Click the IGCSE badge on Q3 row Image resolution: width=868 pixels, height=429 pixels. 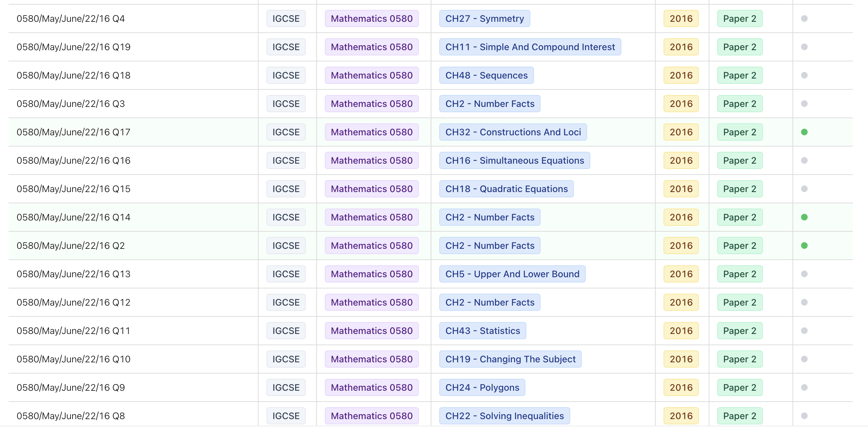(285, 104)
